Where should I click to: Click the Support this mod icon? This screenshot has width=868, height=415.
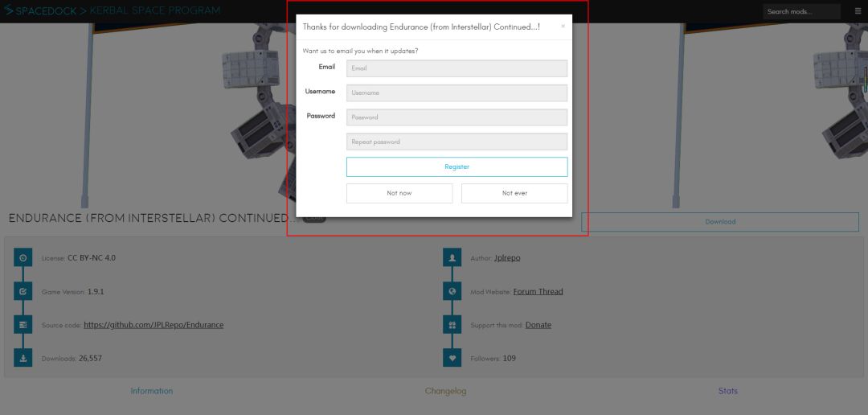(x=452, y=325)
